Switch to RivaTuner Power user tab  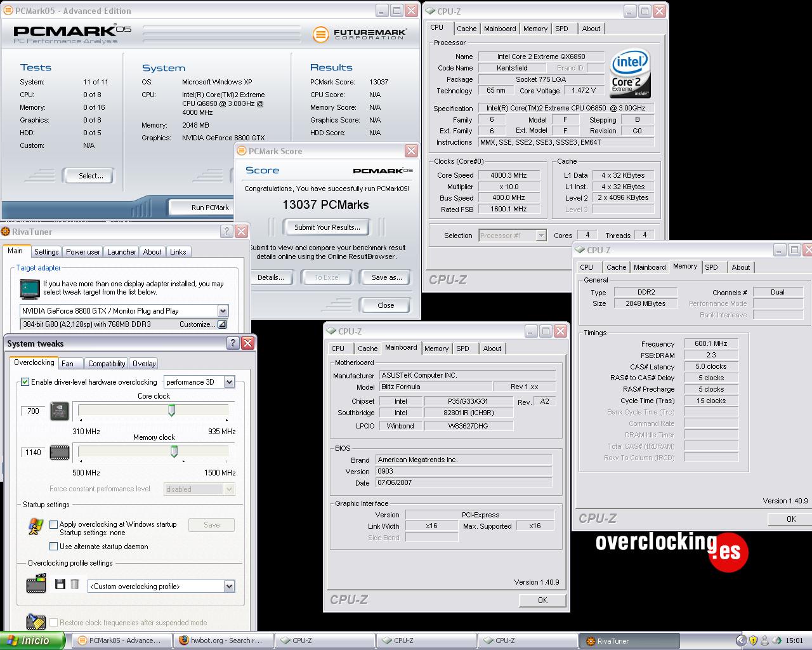pyautogui.click(x=83, y=252)
